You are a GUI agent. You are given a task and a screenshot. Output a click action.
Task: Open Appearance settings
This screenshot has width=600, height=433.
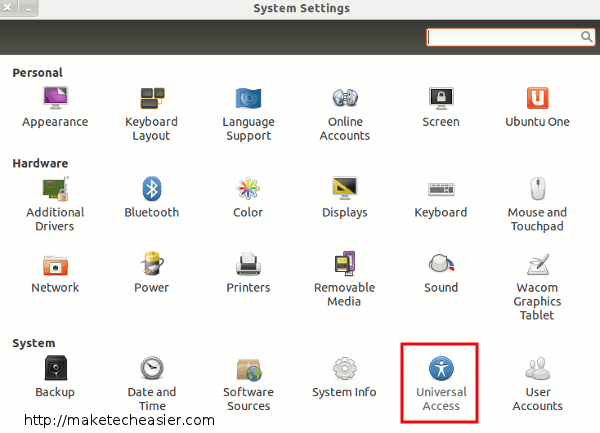pyautogui.click(x=55, y=107)
